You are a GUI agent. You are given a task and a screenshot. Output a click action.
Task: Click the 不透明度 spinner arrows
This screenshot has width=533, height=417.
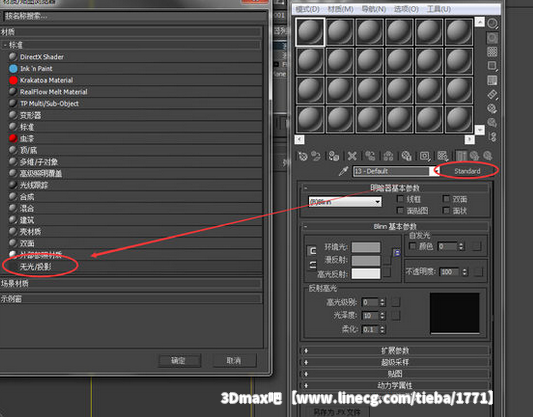coord(465,272)
